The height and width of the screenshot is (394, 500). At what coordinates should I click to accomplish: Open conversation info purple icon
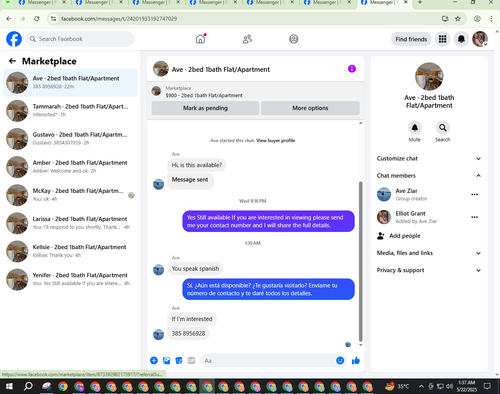(x=352, y=69)
